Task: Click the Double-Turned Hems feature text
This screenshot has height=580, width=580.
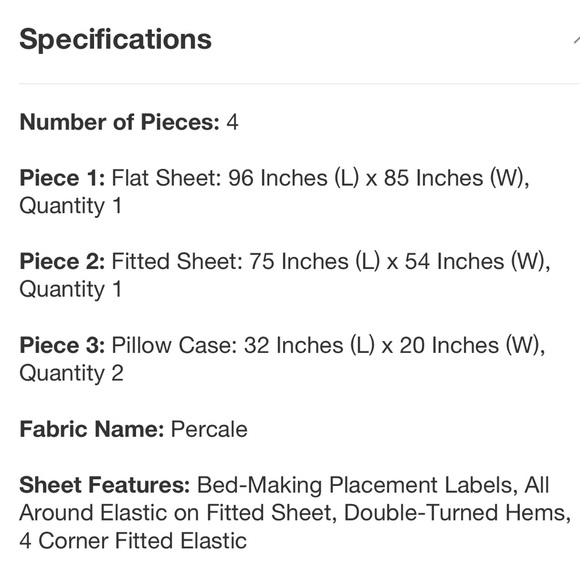Action: tap(457, 513)
